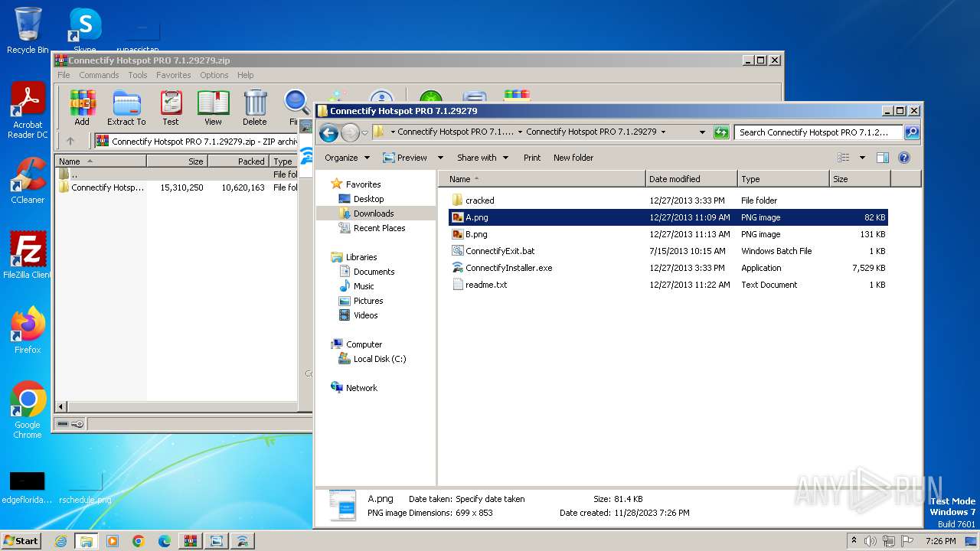Refresh the Explorer address bar
Screen dimensions: 980x551
(720, 132)
